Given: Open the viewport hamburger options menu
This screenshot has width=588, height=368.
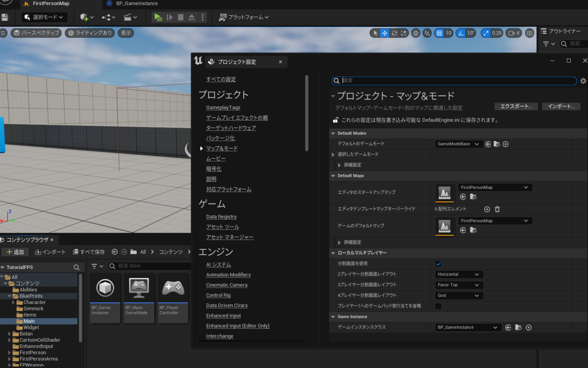Looking at the screenshot, I should point(3,33).
